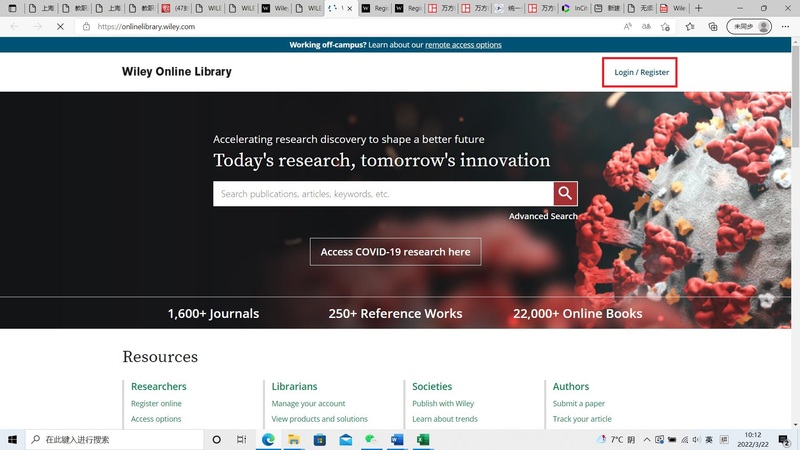Click the page's vertical scrollbar thumb

click(x=795, y=97)
